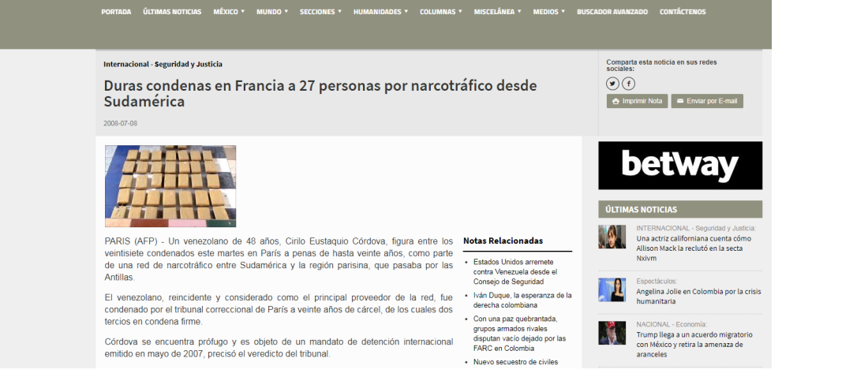The width and height of the screenshot is (868, 377).
Task: Open the Buscador Avanzado page
Action: click(x=612, y=12)
